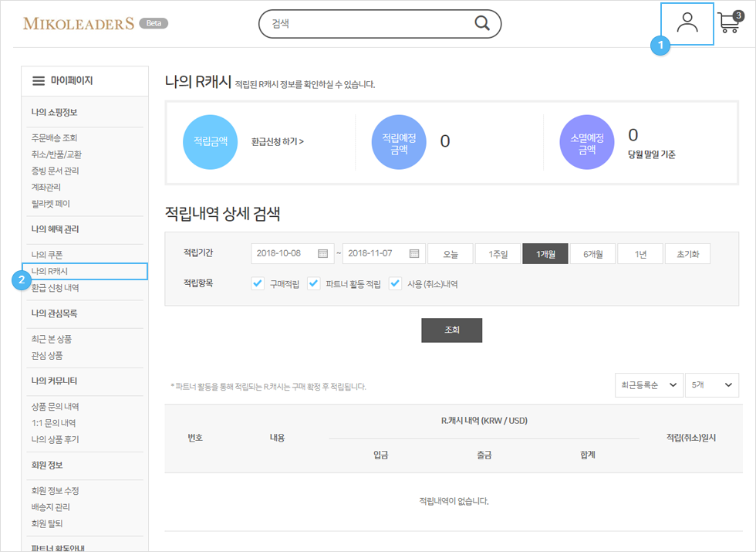Click the blue 적립금액 circle
This screenshot has height=552, width=756.
(x=210, y=142)
